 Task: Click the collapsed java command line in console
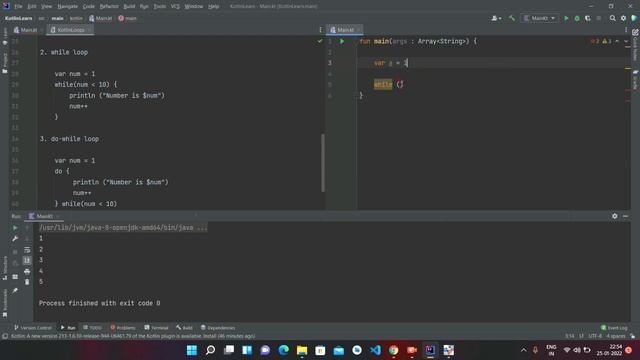click(123, 228)
